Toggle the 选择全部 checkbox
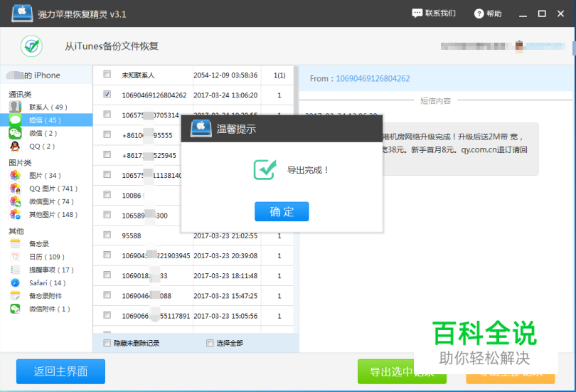The image size is (576, 392). click(x=210, y=343)
